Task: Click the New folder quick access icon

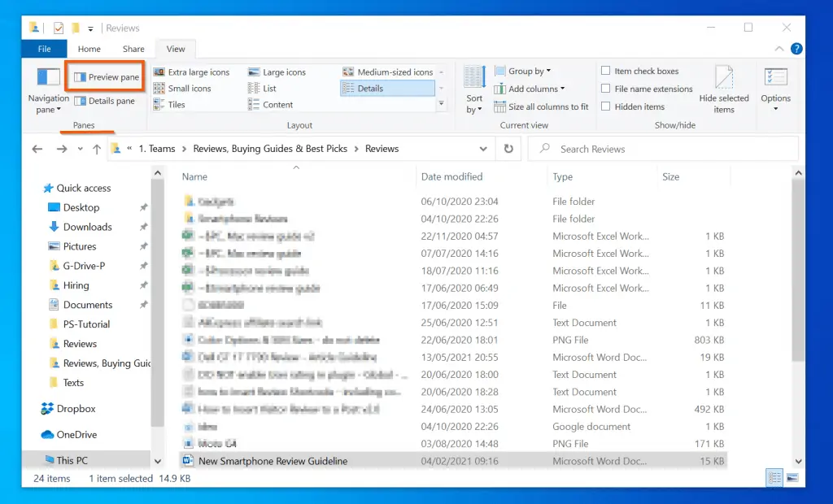Action: (76, 28)
